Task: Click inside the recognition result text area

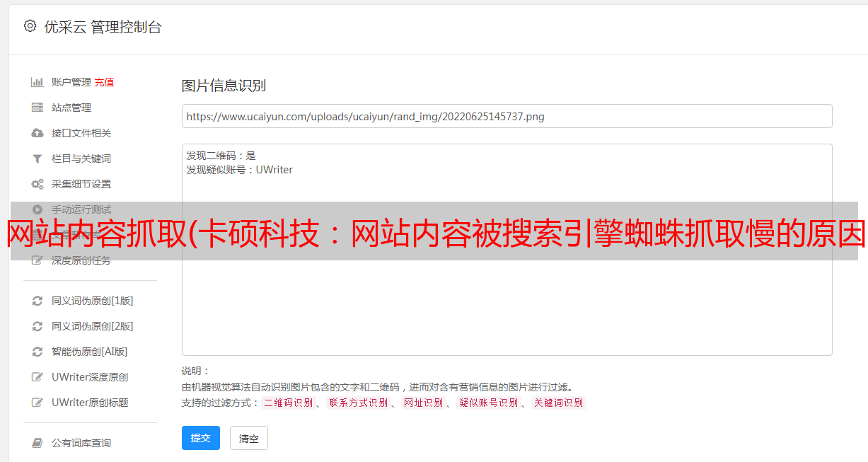Action: (507, 250)
